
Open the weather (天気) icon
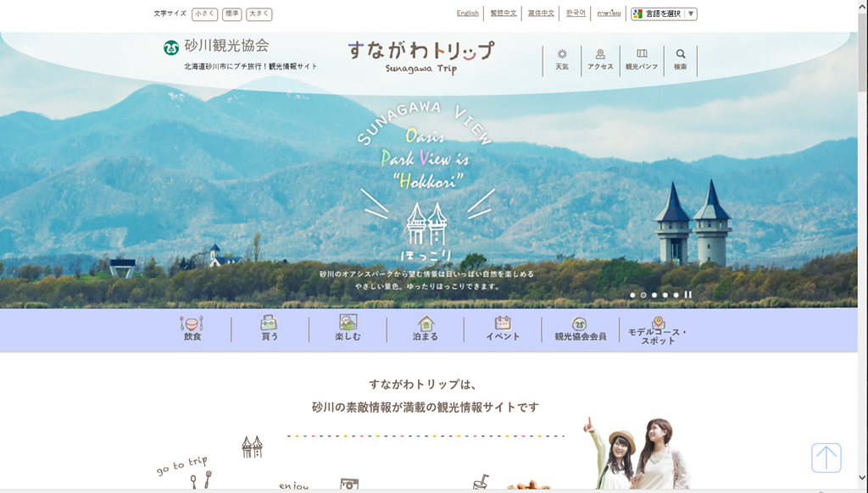tap(562, 59)
